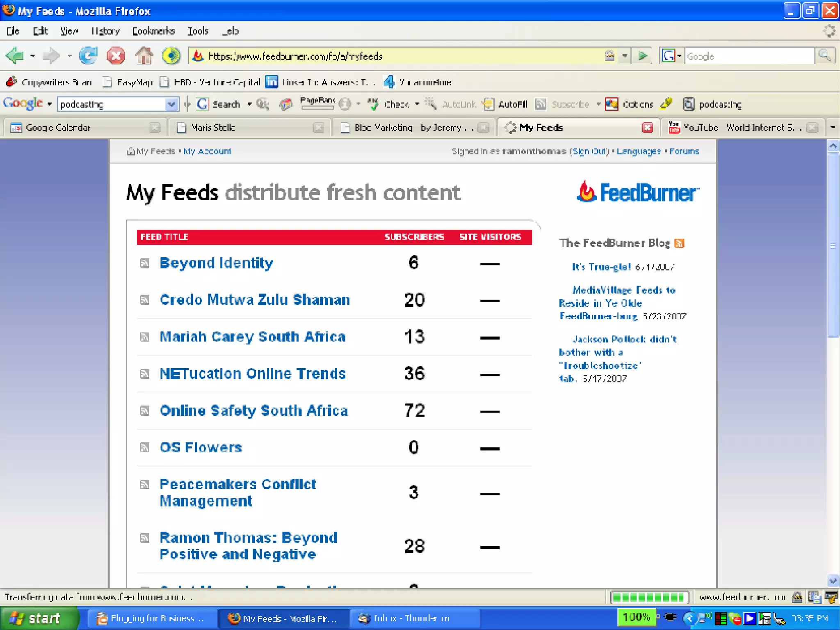This screenshot has height=630, width=840.
Task: Open the My Account link
Action: point(207,151)
